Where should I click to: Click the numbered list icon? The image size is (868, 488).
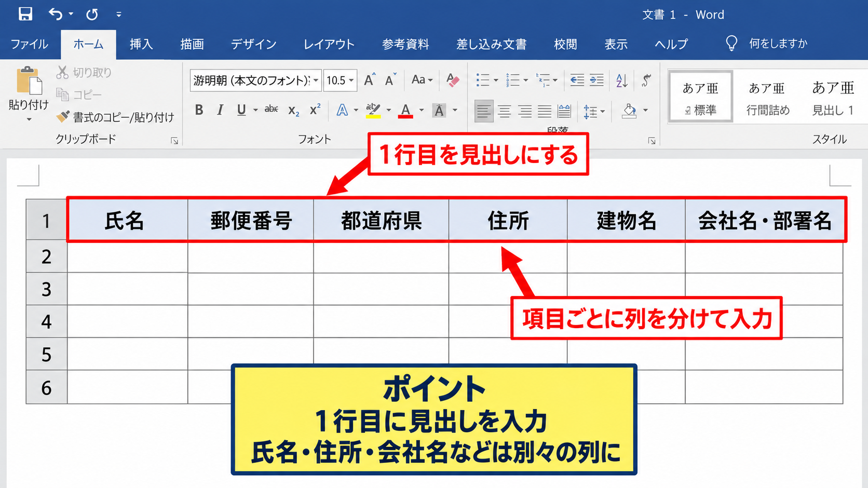click(x=513, y=80)
